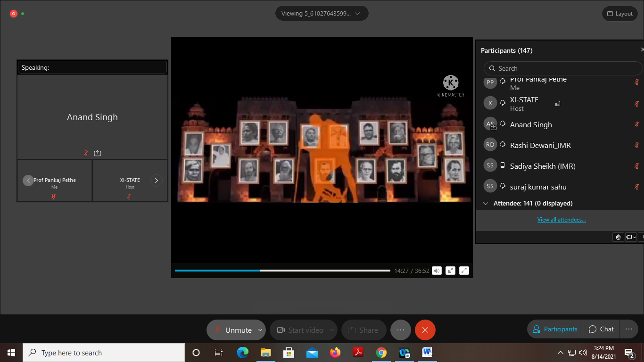The height and width of the screenshot is (362, 644).
Task: Open Microsoft Word from the taskbar
Action: (x=428, y=353)
